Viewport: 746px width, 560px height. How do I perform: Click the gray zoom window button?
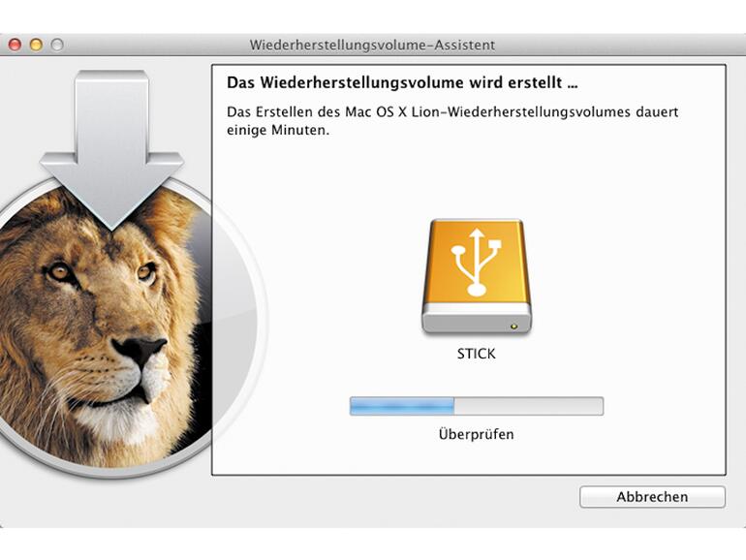[x=57, y=45]
